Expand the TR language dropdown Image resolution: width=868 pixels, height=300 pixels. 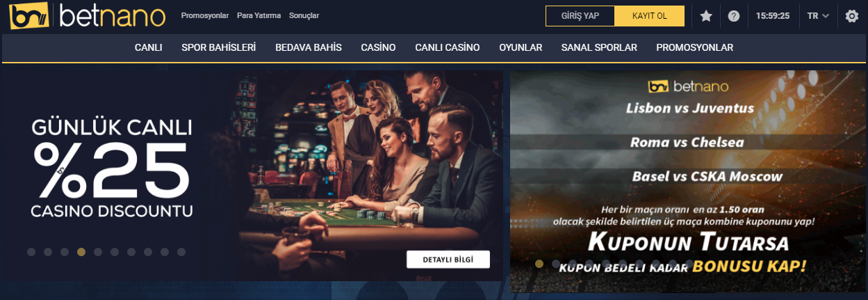click(x=818, y=16)
